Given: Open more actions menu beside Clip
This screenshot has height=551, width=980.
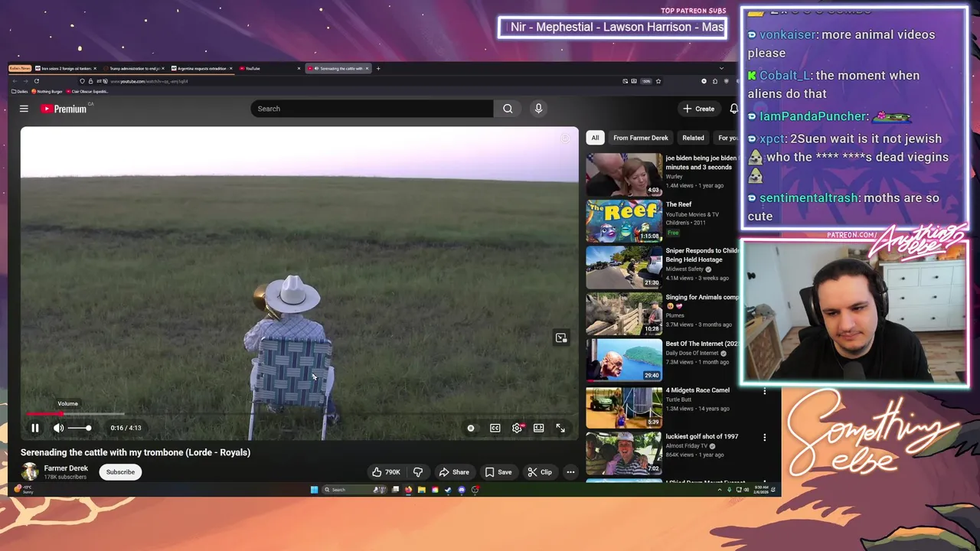Looking at the screenshot, I should tap(570, 472).
